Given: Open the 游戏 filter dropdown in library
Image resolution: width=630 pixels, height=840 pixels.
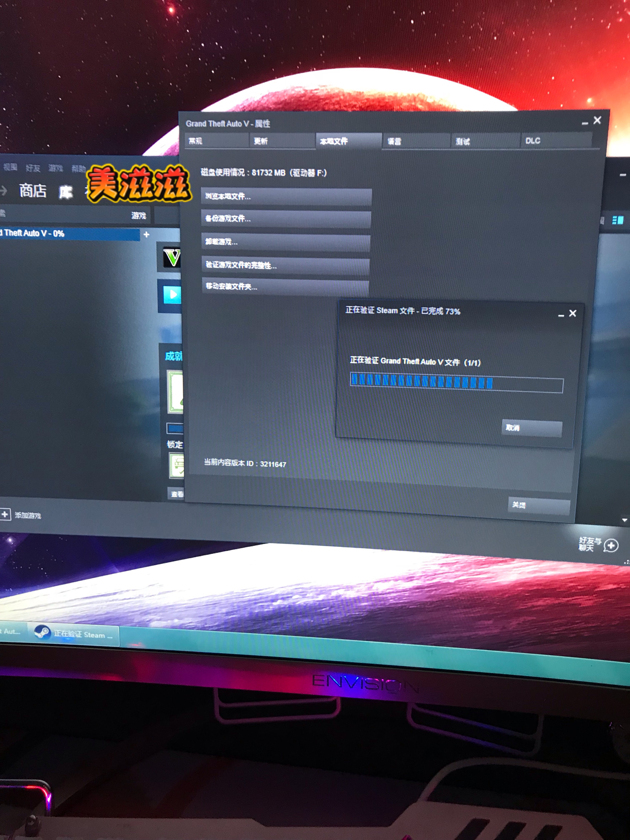Looking at the screenshot, I should [139, 216].
